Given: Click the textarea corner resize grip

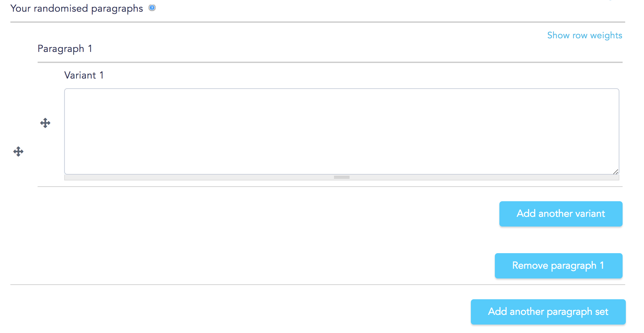Looking at the screenshot, I should tap(615, 172).
